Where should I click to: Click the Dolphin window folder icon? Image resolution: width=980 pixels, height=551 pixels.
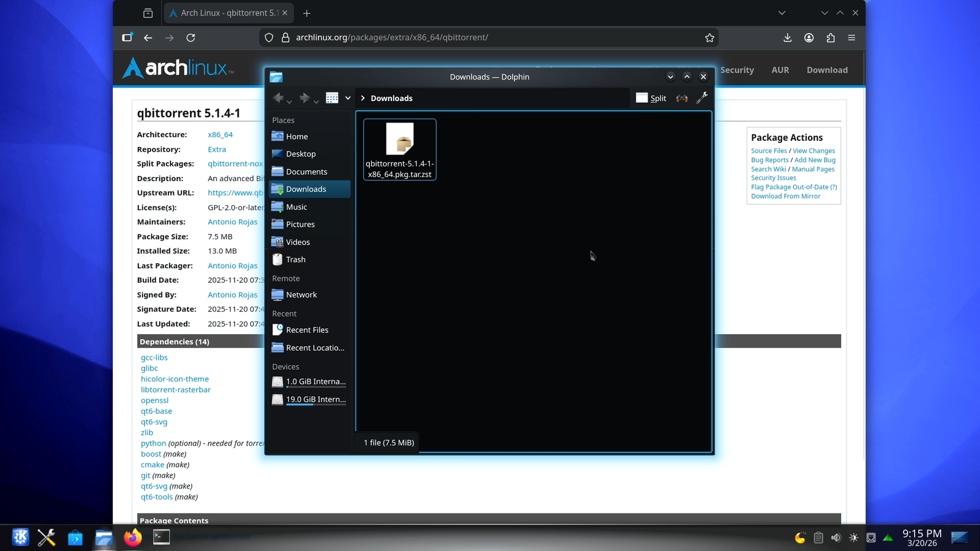click(x=276, y=77)
